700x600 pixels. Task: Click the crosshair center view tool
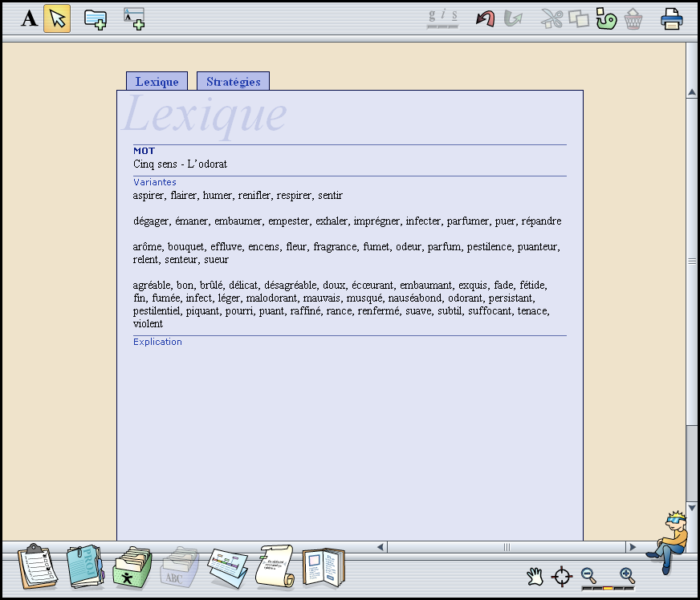(562, 577)
